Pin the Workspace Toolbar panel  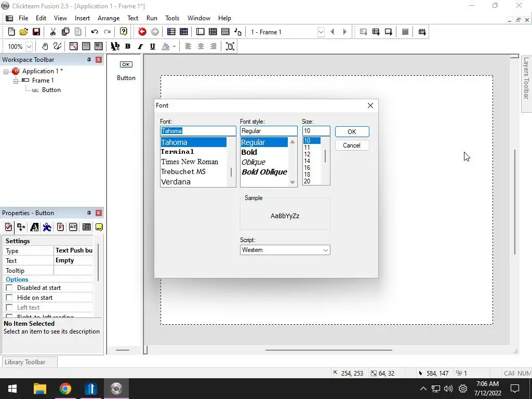(x=89, y=60)
